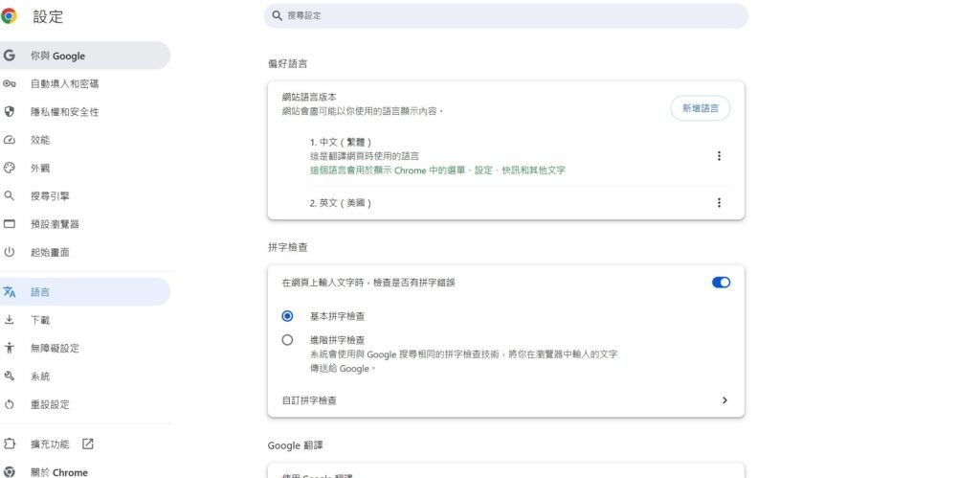The width and height of the screenshot is (980, 478).
Task: Click the browser window icon for 預設瀏覽器
Action: (x=9, y=224)
